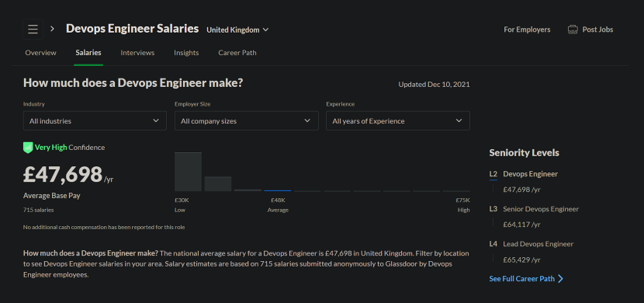The width and height of the screenshot is (644, 303).
Task: Switch to the Interviews tab
Action: [x=137, y=53]
